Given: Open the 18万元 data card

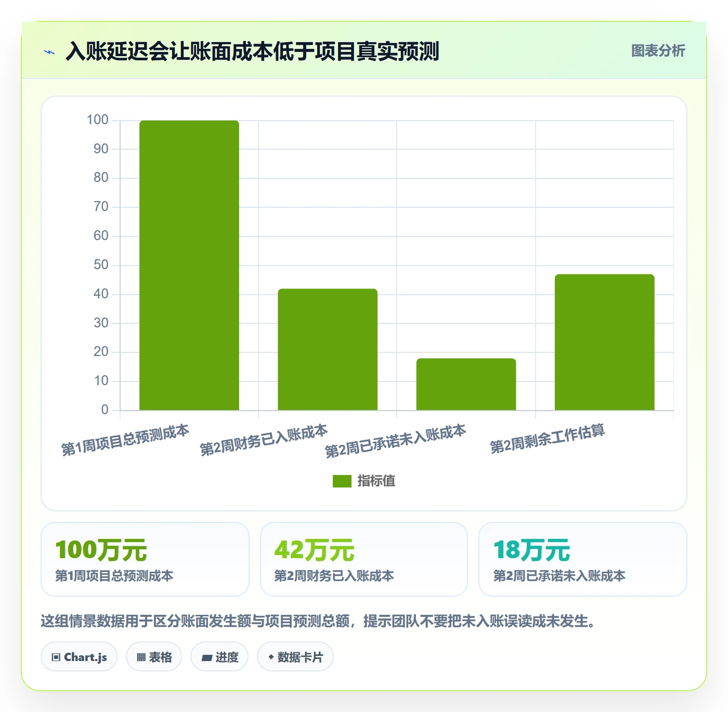Looking at the screenshot, I should click(583, 559).
